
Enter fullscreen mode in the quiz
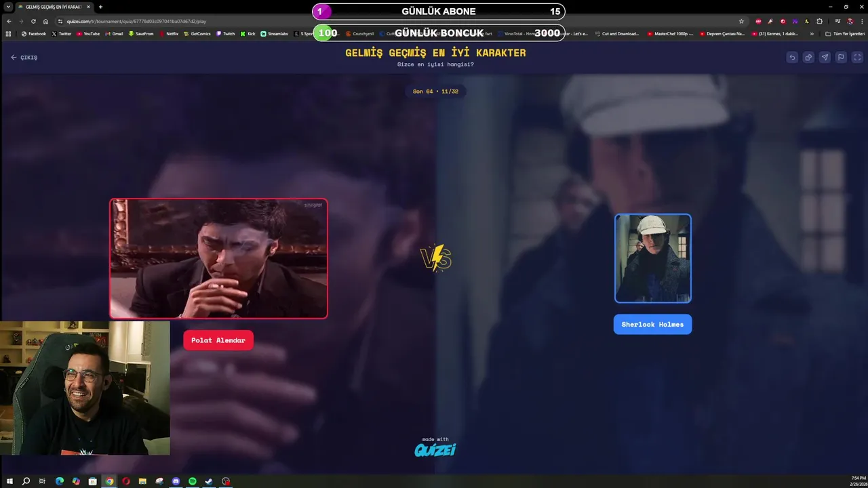click(857, 58)
